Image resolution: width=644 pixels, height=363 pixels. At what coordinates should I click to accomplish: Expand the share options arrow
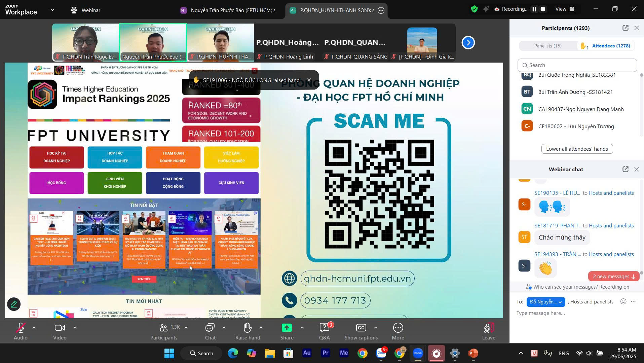point(302,328)
